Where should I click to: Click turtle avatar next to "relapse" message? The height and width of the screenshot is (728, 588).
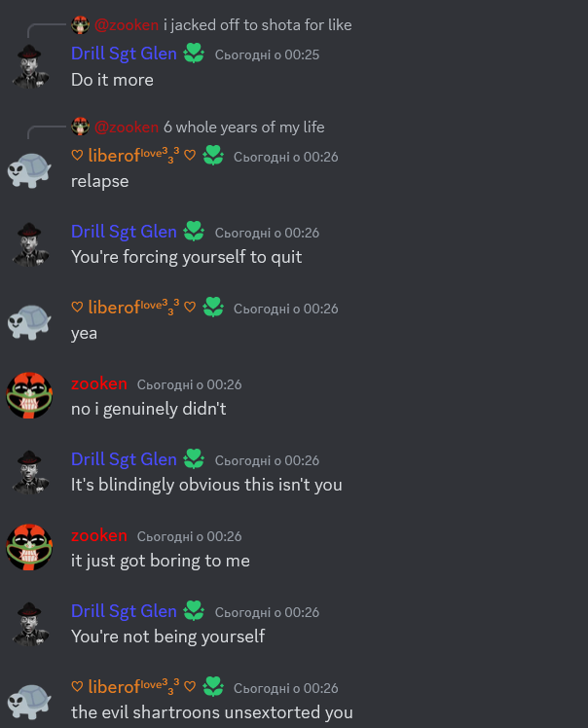[29, 170]
